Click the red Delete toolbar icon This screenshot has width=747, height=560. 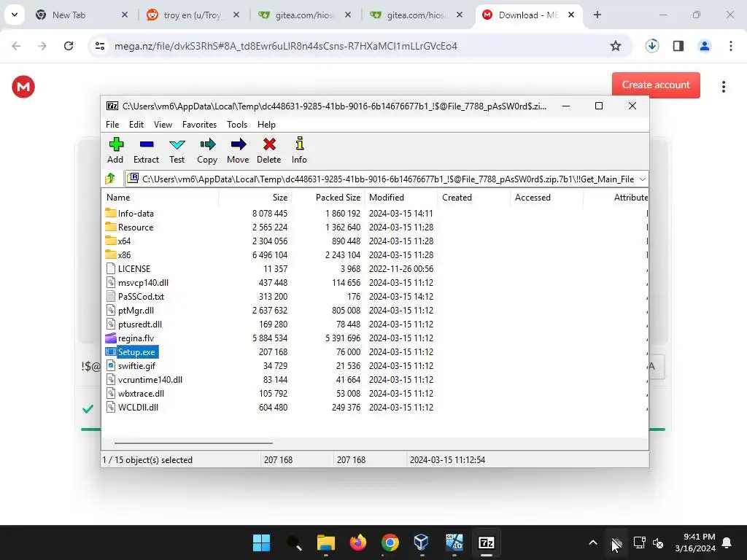[x=269, y=144]
